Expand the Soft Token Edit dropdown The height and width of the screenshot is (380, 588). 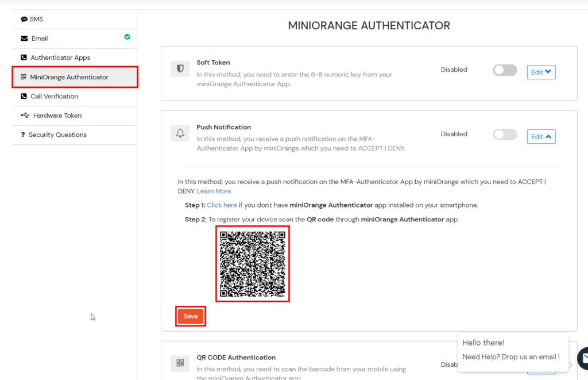(x=541, y=72)
